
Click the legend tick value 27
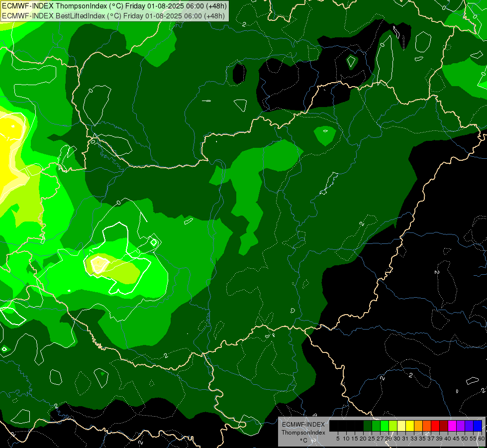click(x=380, y=439)
